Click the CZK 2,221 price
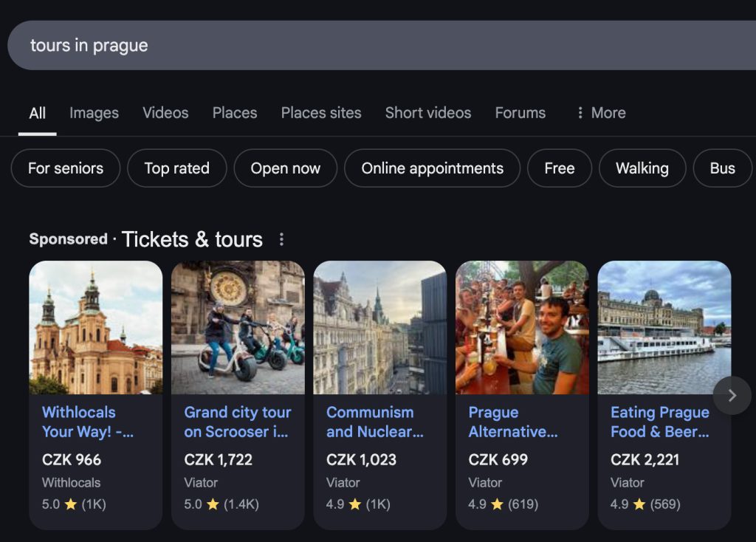The height and width of the screenshot is (542, 756). point(645,459)
